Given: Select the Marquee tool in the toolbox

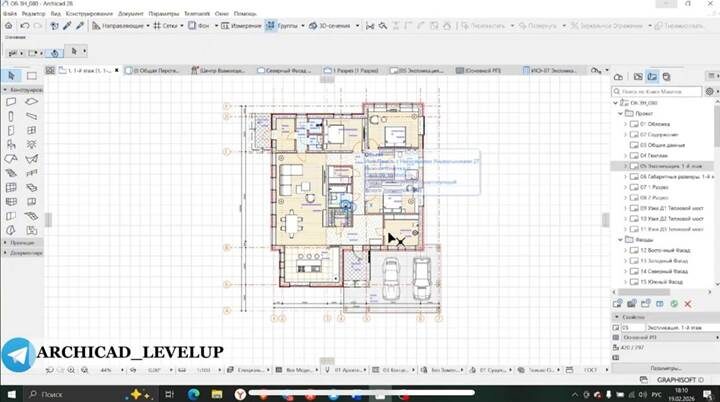Looking at the screenshot, I should pyautogui.click(x=32, y=76).
